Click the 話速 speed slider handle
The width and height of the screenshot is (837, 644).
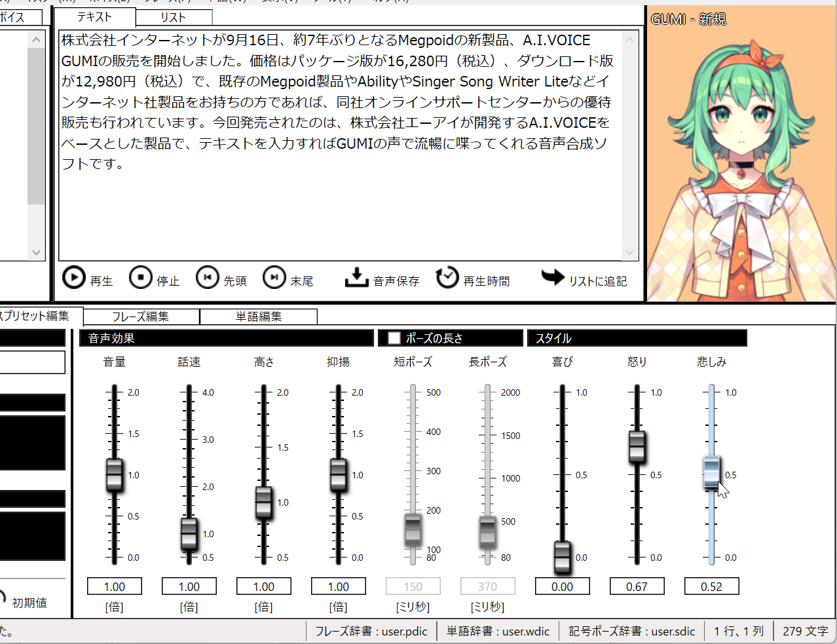click(x=189, y=534)
